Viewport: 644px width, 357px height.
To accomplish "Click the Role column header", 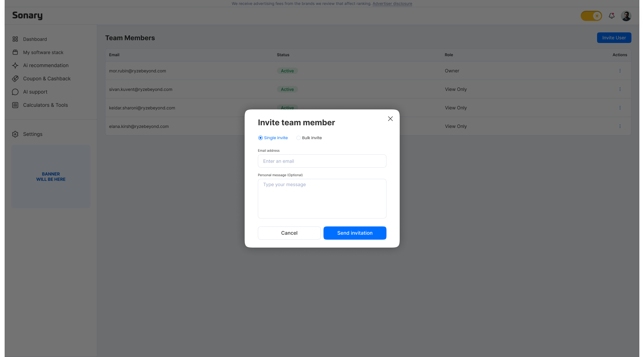I will click(449, 55).
